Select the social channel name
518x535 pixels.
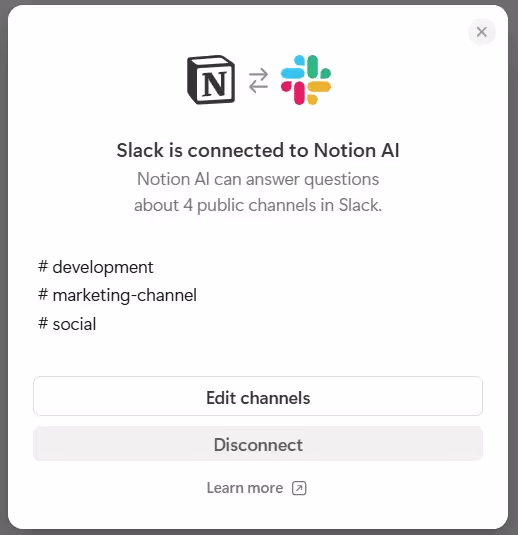[x=74, y=324]
